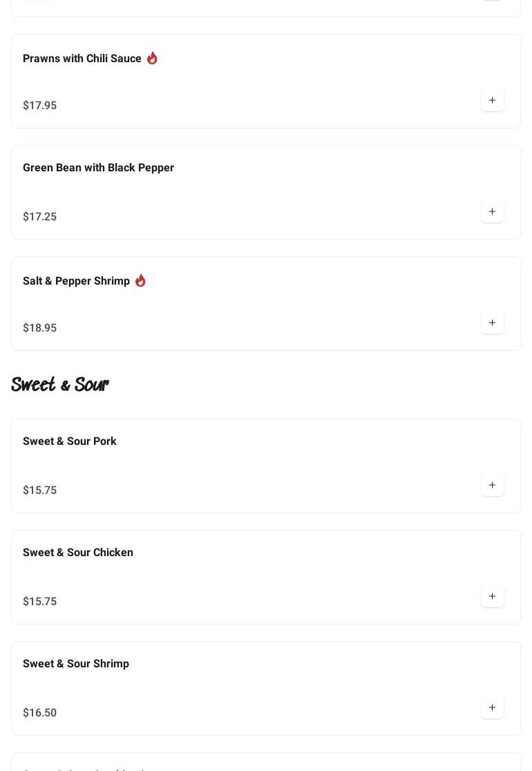This screenshot has width=532, height=771.
Task: Add Sweet & Sour Chicken to order
Action: 492,596
